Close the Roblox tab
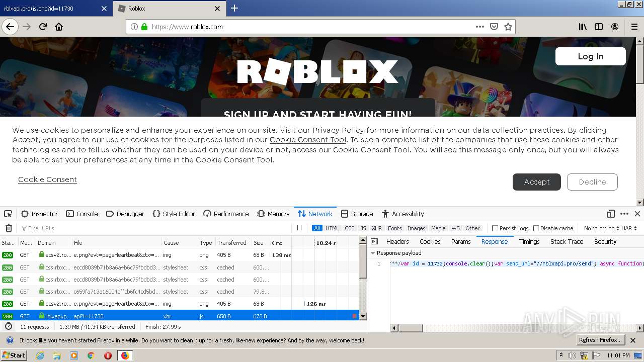This screenshot has height=362, width=644. tap(217, 9)
